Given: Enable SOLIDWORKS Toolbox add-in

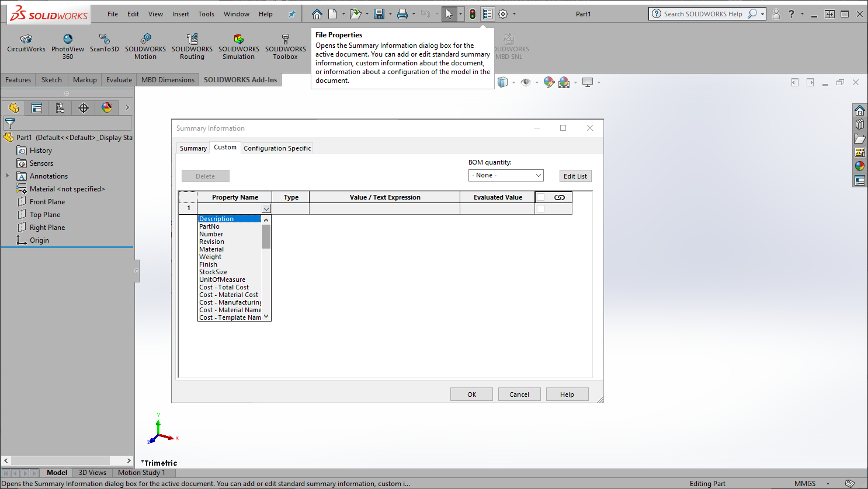Looking at the screenshot, I should click(x=286, y=47).
